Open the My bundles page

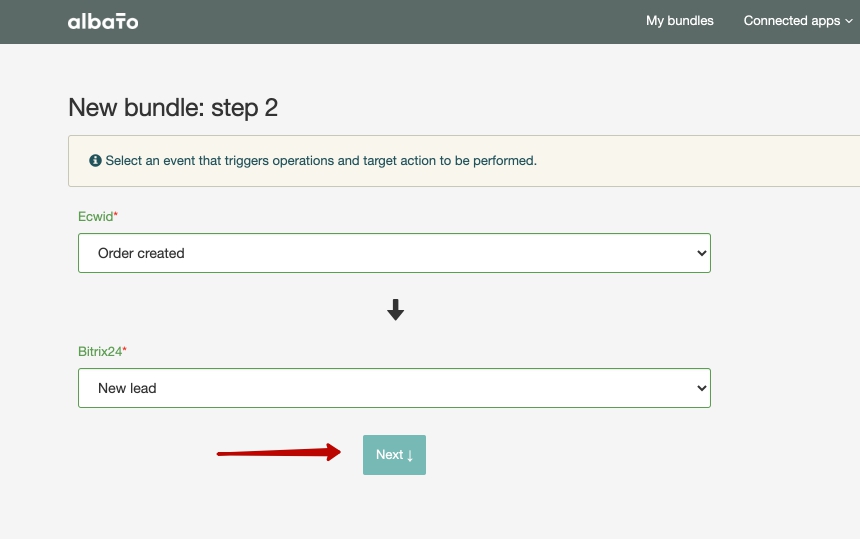[680, 21]
